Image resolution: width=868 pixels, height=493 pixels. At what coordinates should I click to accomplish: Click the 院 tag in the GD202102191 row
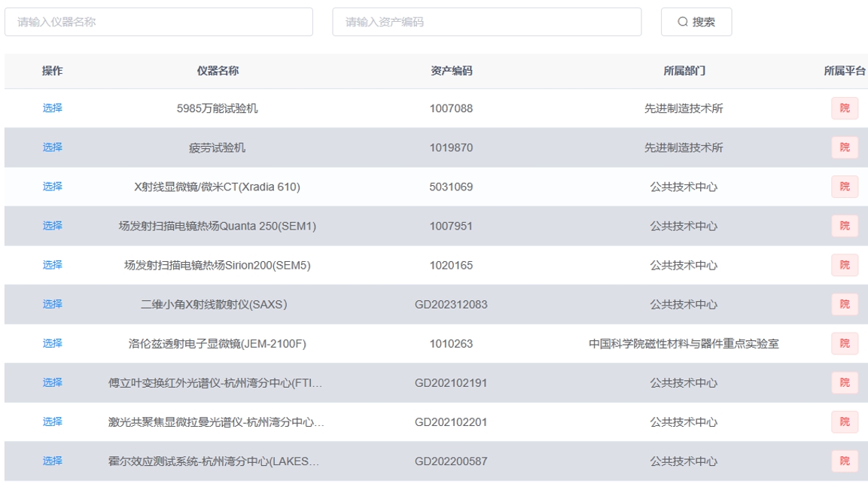click(x=845, y=383)
